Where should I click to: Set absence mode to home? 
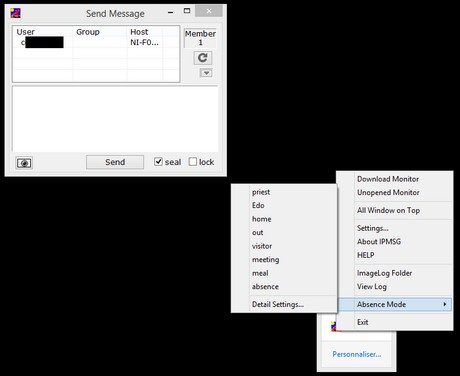pos(284,219)
